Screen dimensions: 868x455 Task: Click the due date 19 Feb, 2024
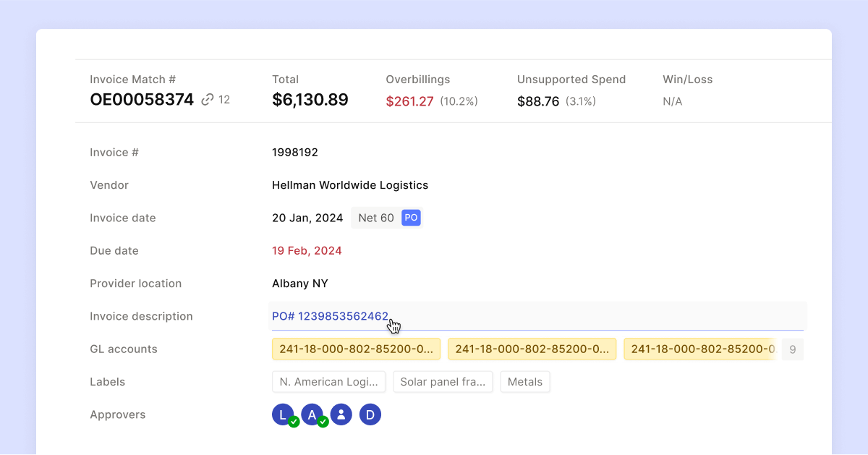307,251
